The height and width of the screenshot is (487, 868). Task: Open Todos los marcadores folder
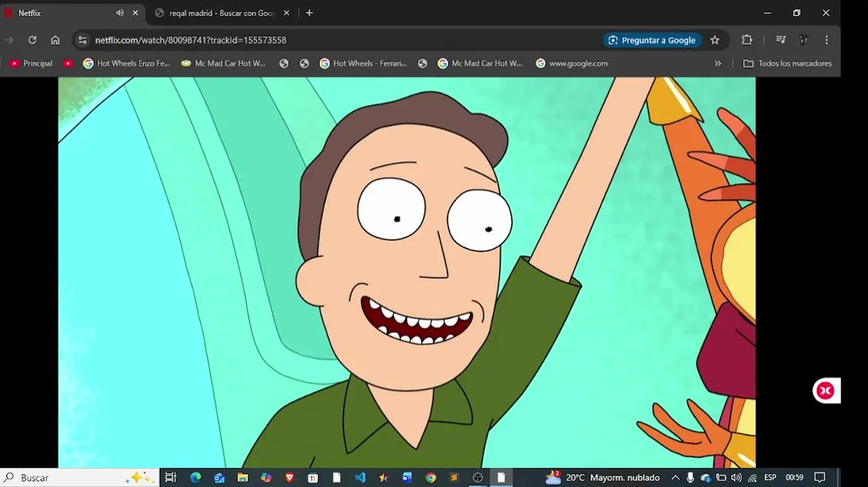click(x=788, y=63)
